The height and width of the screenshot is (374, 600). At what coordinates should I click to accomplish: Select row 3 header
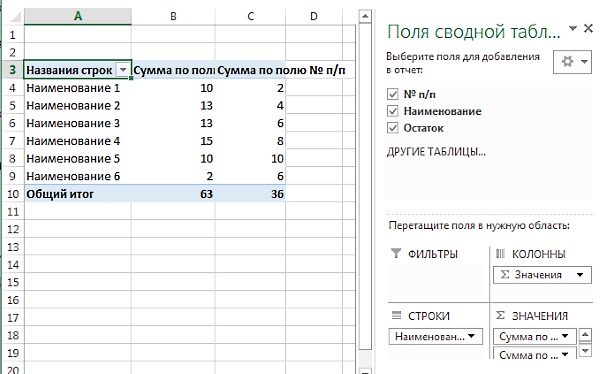click(13, 70)
